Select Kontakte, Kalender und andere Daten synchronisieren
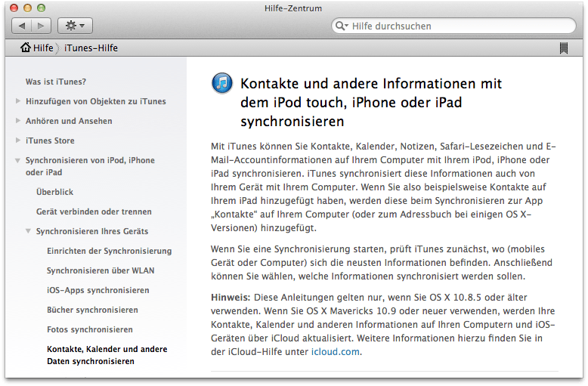Image resolution: width=588 pixels, height=386 pixels. [x=107, y=355]
